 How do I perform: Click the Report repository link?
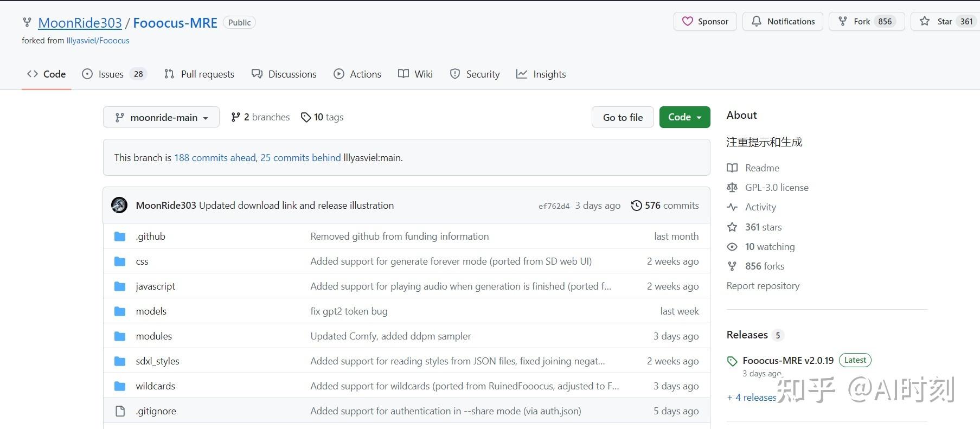(763, 286)
